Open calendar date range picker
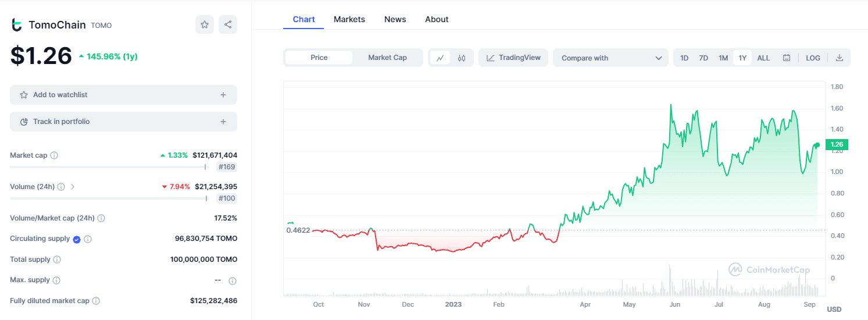The width and height of the screenshot is (868, 320). click(x=787, y=58)
